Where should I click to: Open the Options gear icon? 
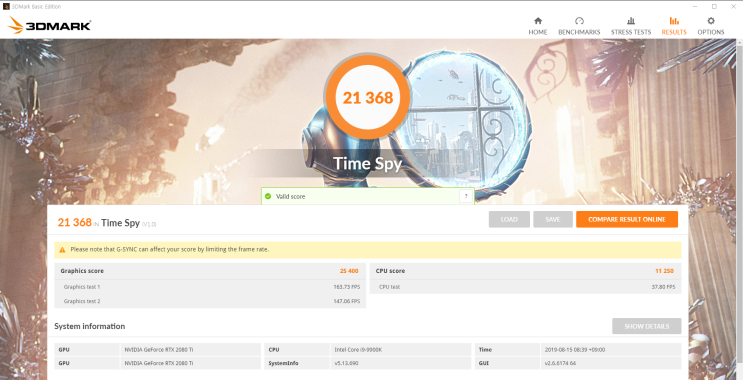(x=711, y=21)
